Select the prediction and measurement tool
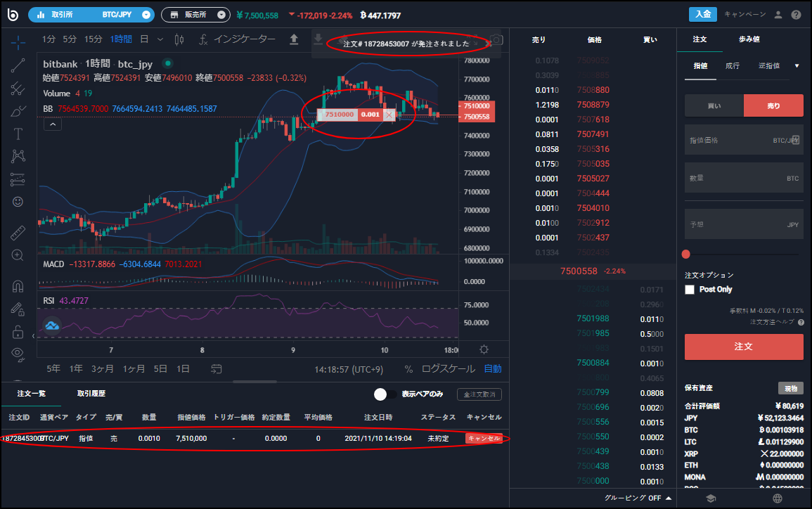Screen dimensions: 812x509 tap(18, 179)
